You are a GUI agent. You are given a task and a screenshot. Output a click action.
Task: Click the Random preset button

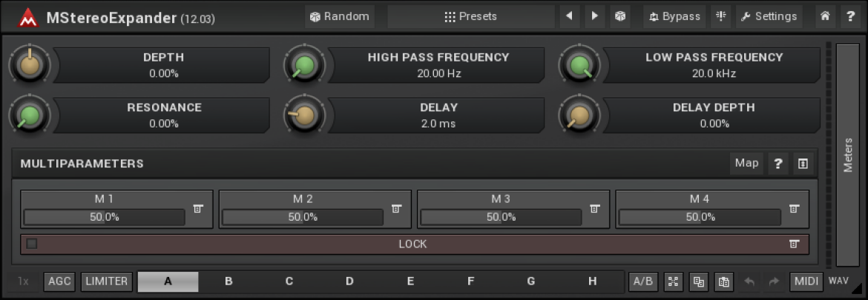pos(340,16)
